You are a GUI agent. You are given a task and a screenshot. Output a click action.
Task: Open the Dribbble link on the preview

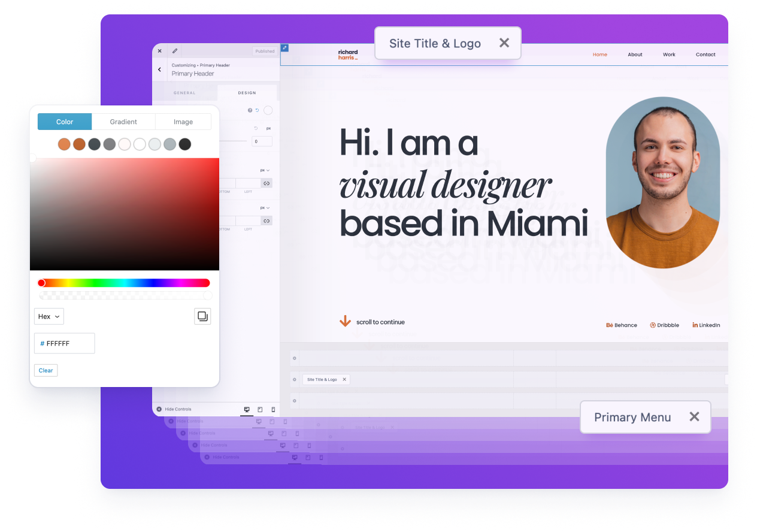[x=664, y=325]
